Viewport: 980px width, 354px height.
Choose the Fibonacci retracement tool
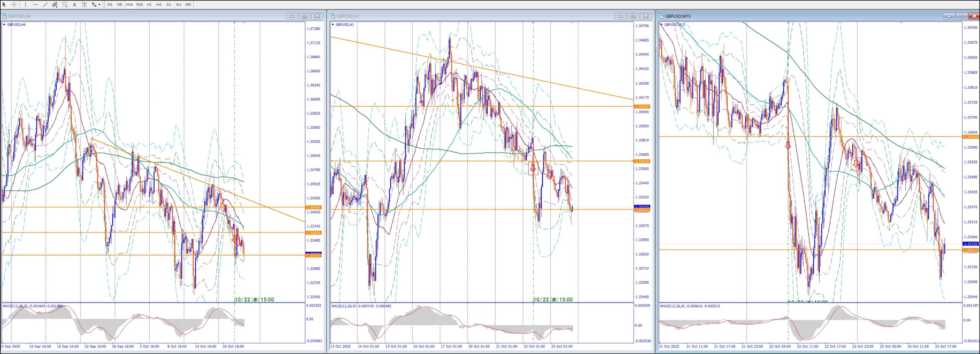coord(65,5)
